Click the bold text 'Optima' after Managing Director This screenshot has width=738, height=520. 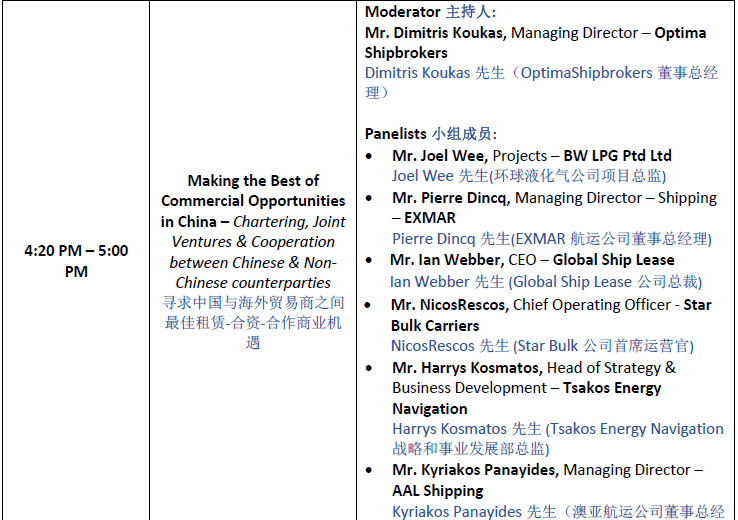681,33
